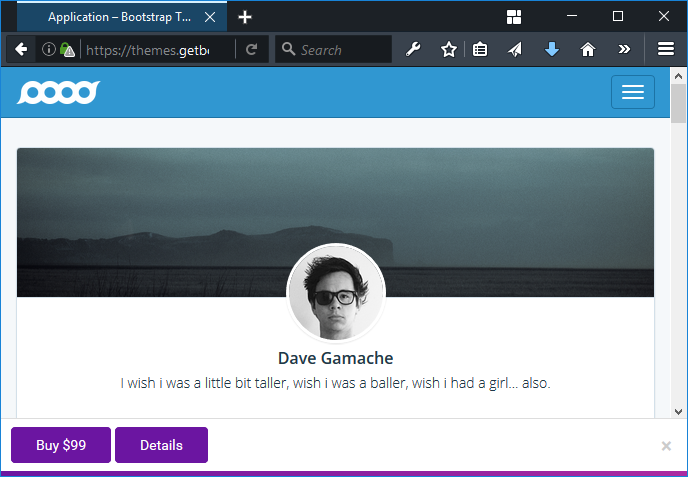The height and width of the screenshot is (477, 688).
Task: Open developer tools wrench icon
Action: click(x=412, y=49)
